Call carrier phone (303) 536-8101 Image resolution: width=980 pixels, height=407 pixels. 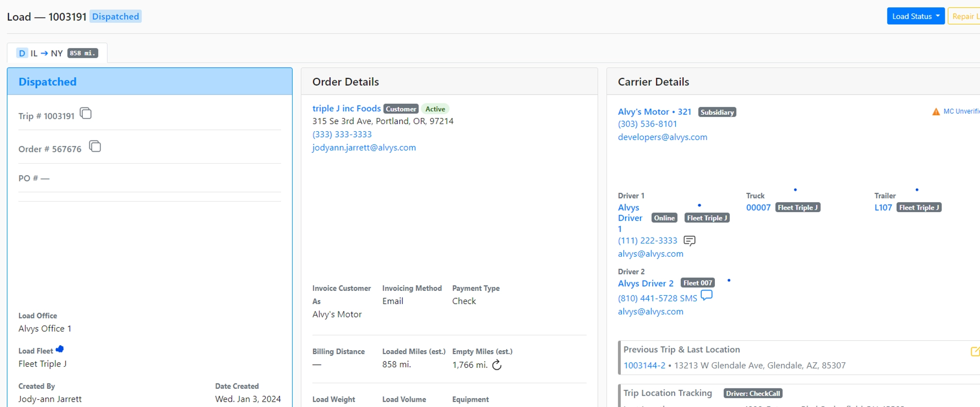(647, 124)
